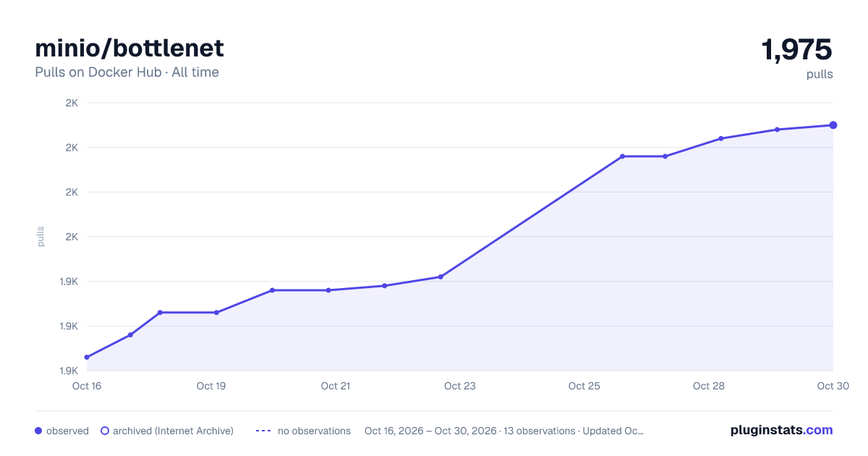This screenshot has height=456, width=868.
Task: Click the Oct 28 axis label
Action: (x=709, y=386)
